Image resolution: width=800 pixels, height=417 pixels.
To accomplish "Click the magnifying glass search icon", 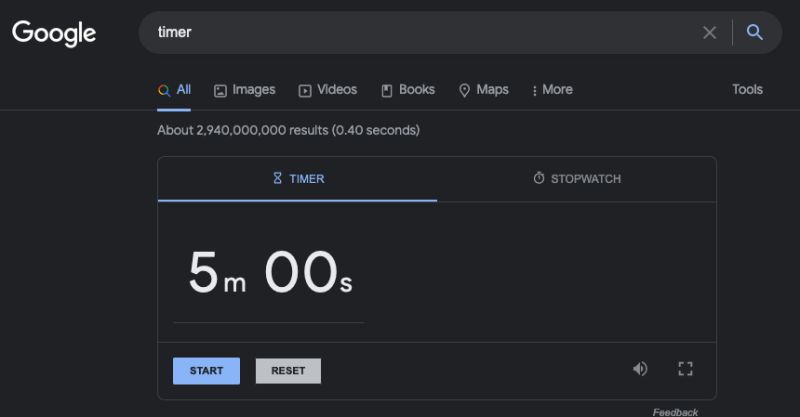I will click(755, 33).
